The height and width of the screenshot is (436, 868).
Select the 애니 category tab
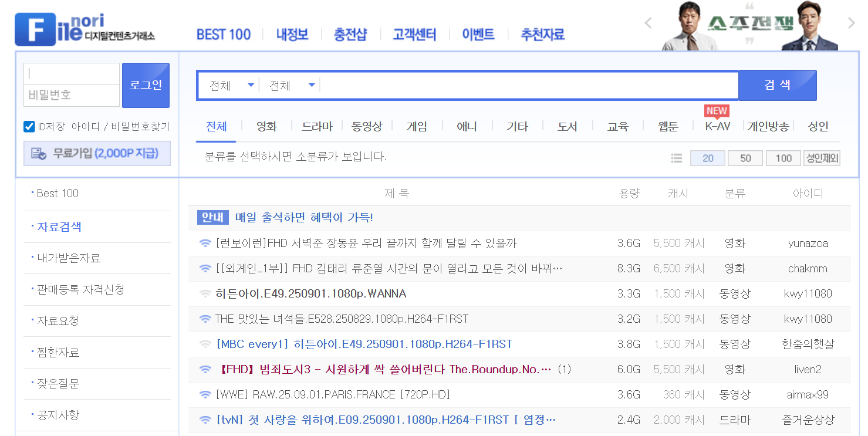coord(467,127)
